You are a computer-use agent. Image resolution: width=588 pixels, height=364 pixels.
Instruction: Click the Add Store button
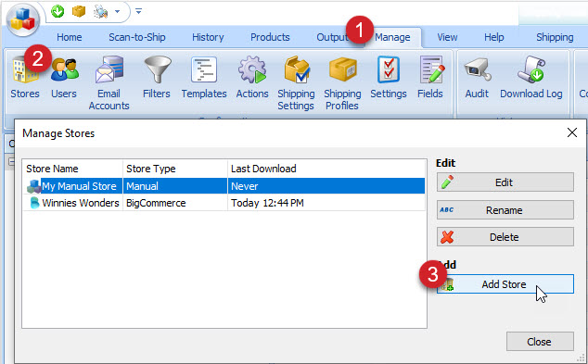pos(505,284)
